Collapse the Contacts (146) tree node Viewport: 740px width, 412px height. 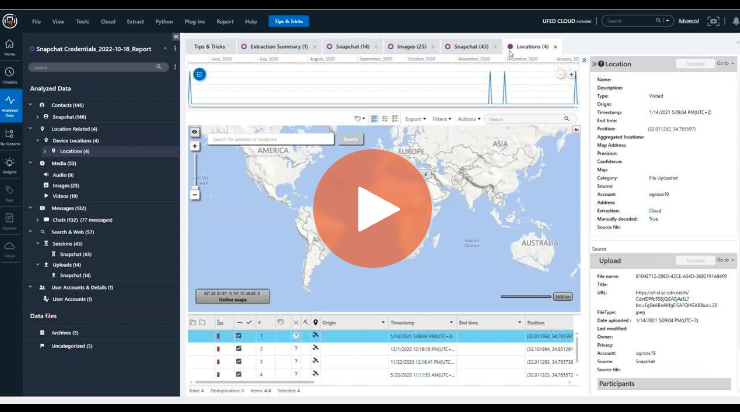pyautogui.click(x=31, y=105)
